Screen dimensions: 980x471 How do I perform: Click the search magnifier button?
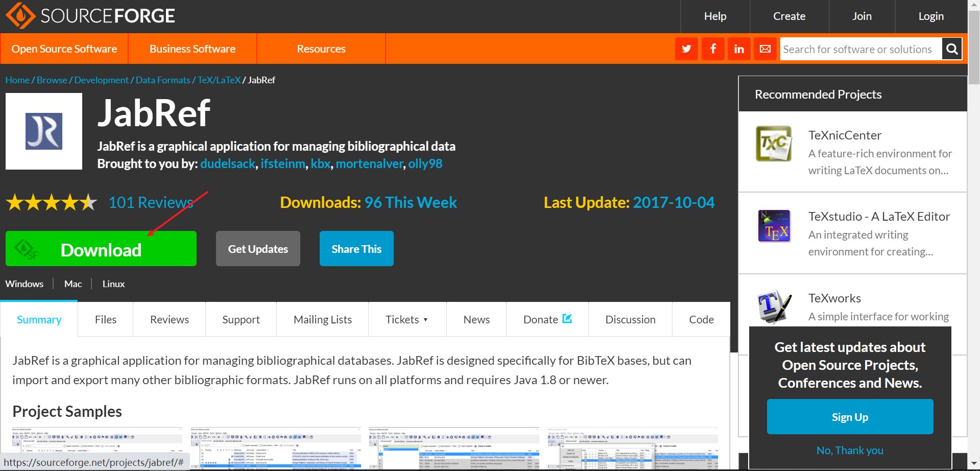[x=952, y=49]
